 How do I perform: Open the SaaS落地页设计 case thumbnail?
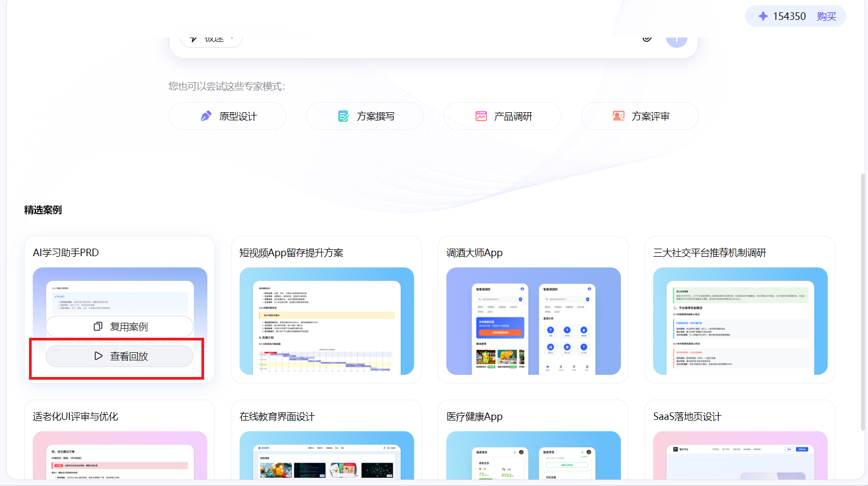[740, 455]
